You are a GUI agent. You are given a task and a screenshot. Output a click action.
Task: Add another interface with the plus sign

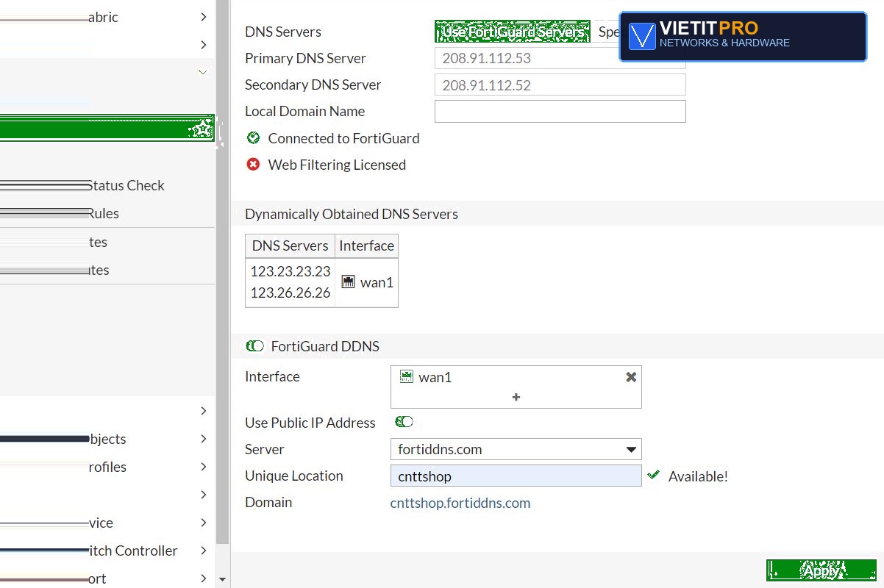click(x=516, y=397)
